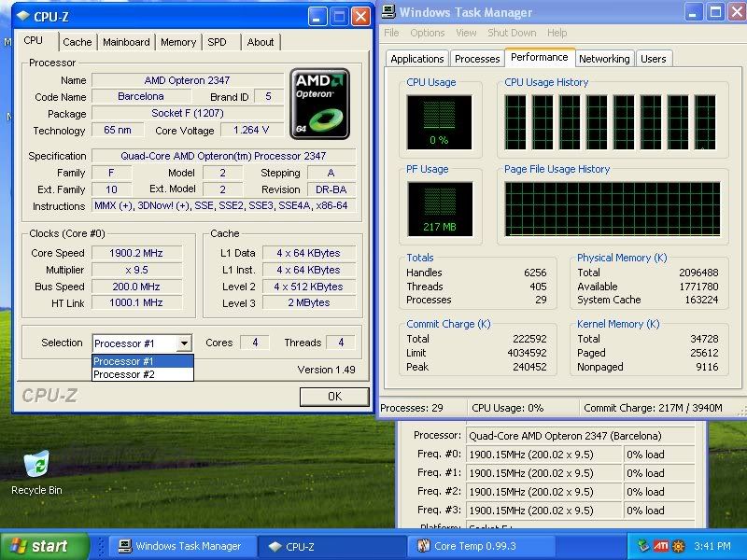Click the Threads count 405 in Task Manager
Screen dimensions: 747x560
click(539, 287)
